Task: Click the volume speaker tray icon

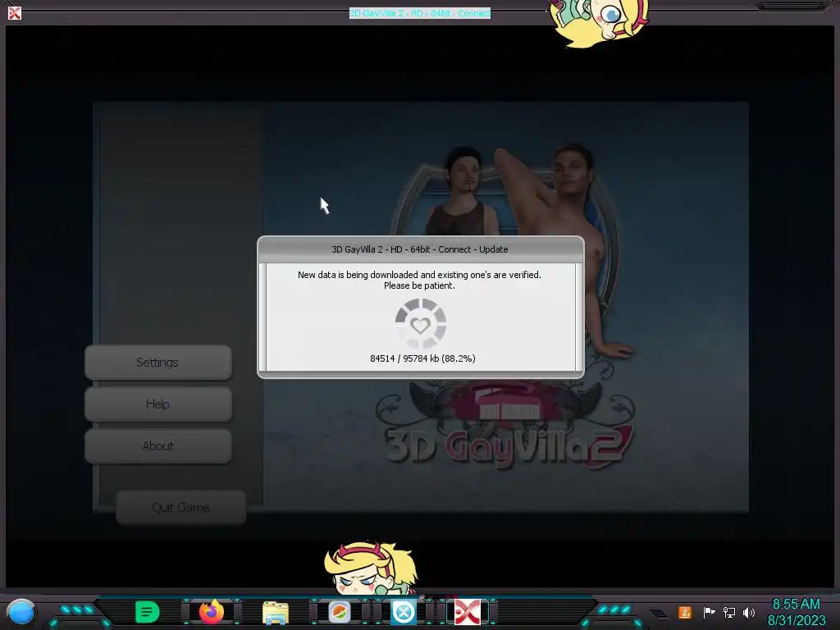Action: tap(749, 612)
